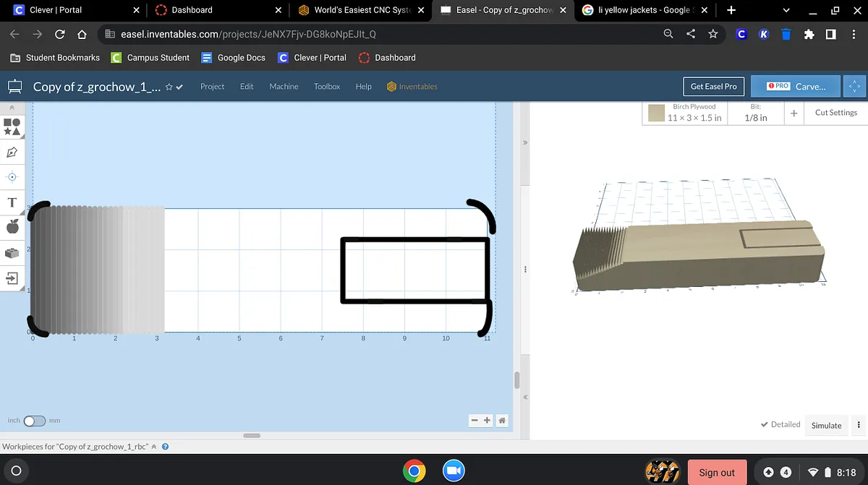Click the Get Easel Pro button
Image resolution: width=868 pixels, height=485 pixels.
coord(713,87)
